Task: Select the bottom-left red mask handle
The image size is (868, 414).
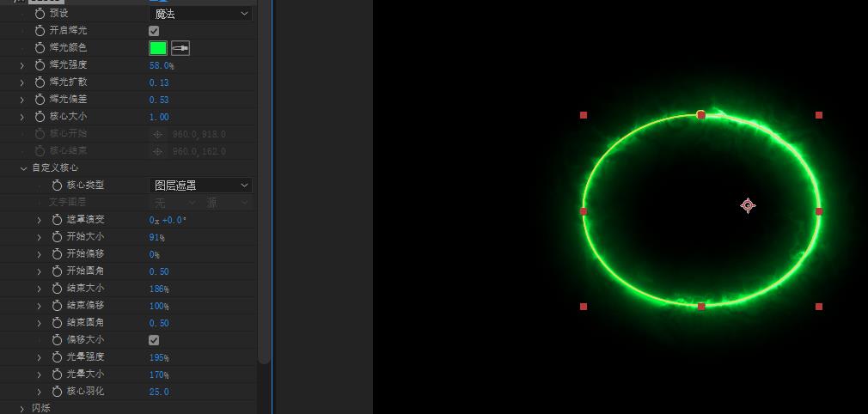Action: [584, 307]
